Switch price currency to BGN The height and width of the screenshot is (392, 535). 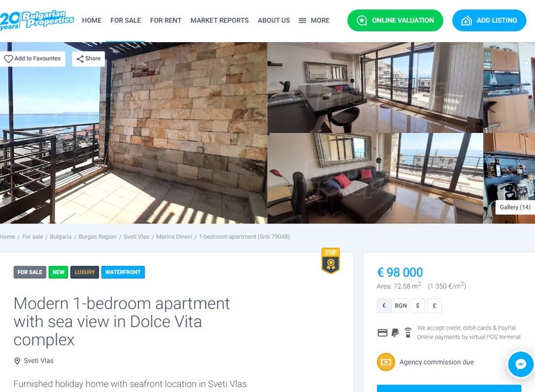pyautogui.click(x=401, y=305)
